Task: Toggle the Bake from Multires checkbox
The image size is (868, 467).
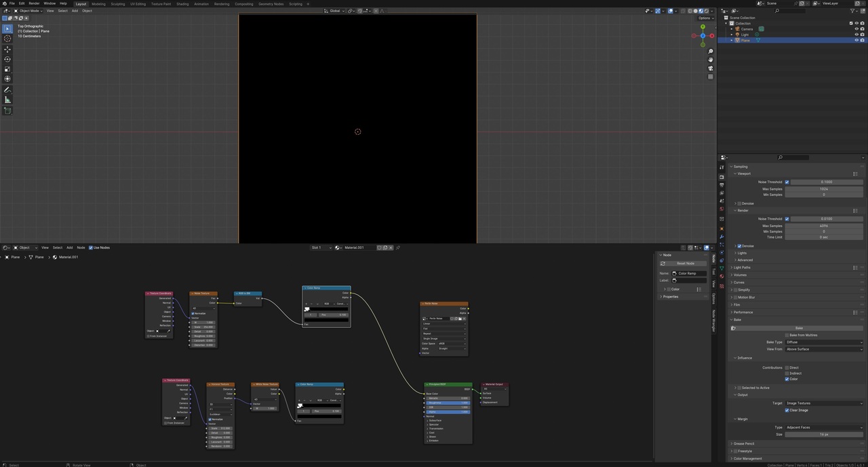Action: tap(786, 334)
